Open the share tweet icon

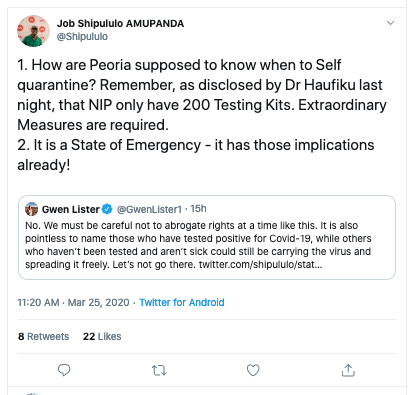[x=348, y=370]
